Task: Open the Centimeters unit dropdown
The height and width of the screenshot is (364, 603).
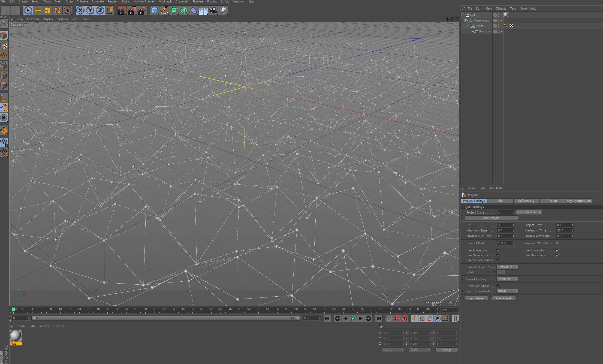Action: pyautogui.click(x=529, y=212)
